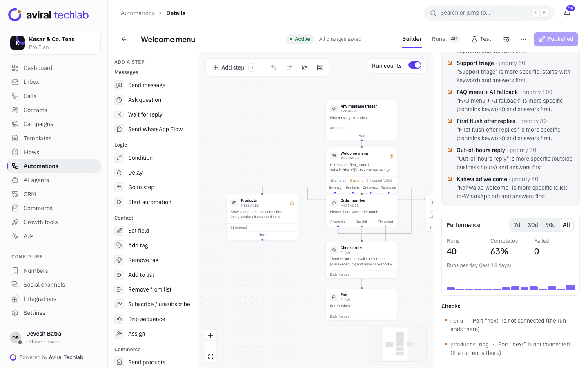Click the canvas minimap thumbnail
Screen dimensions: 588x368
(398, 343)
